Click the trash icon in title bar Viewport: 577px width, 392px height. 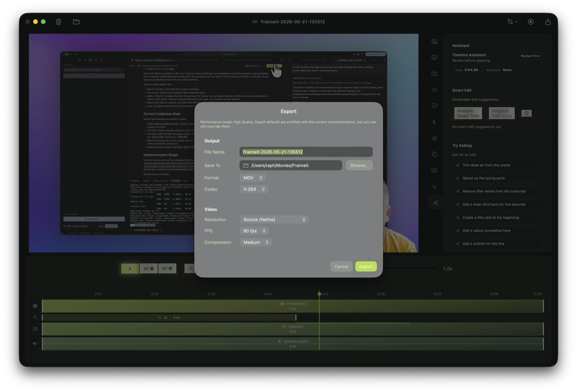[x=59, y=22]
